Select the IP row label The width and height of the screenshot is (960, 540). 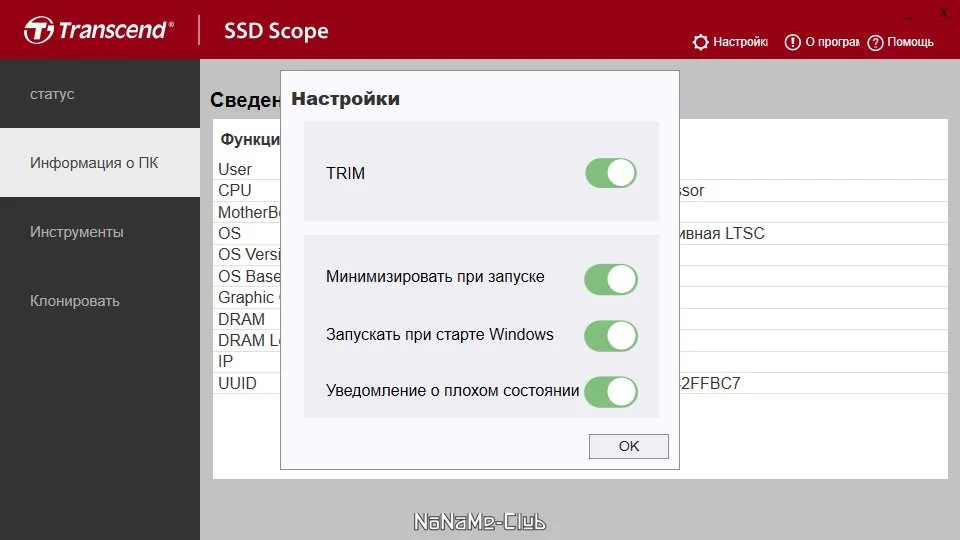[x=225, y=361]
